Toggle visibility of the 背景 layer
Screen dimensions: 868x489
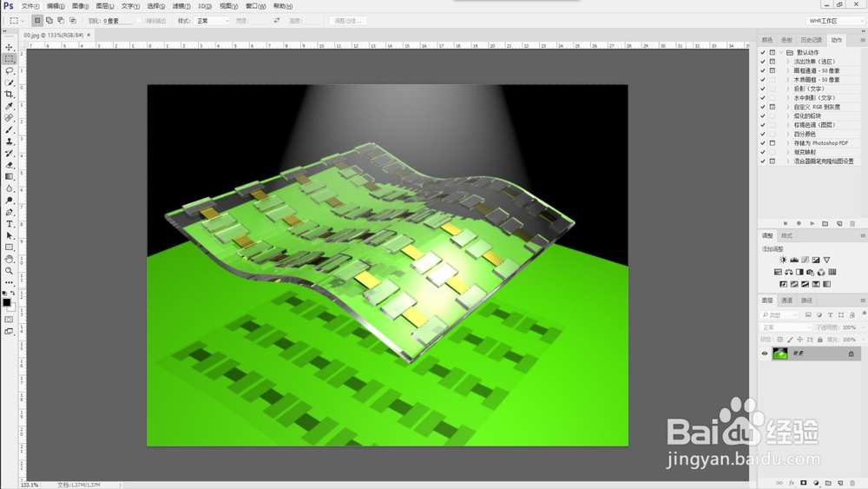pyautogui.click(x=765, y=354)
